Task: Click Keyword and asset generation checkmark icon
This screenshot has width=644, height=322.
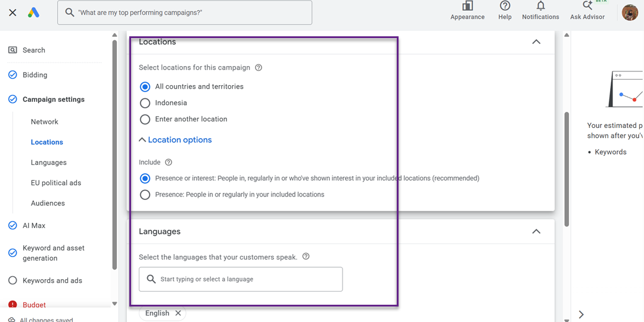Action: point(13,253)
